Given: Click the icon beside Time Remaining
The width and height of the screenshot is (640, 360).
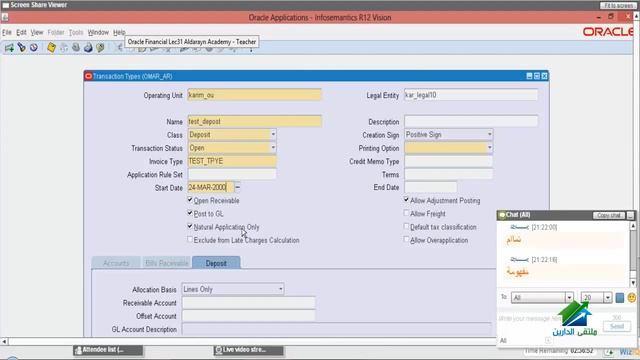Looking at the screenshot, I should click(x=609, y=351).
